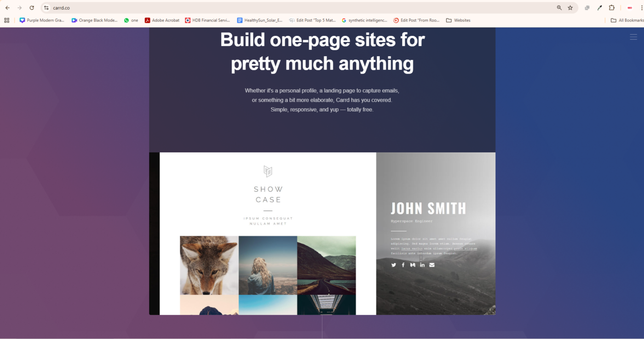Open the synthetic intelligence Google bookmark

(x=364, y=20)
